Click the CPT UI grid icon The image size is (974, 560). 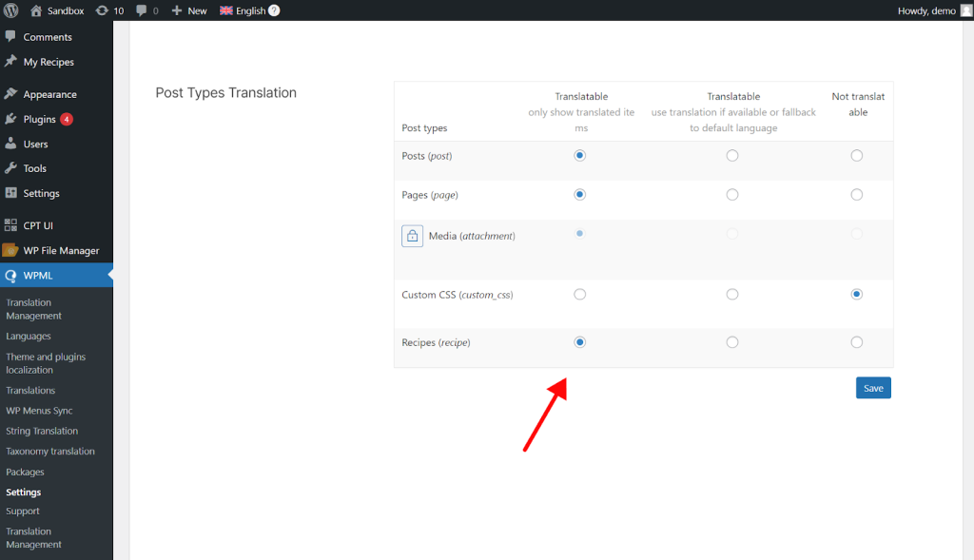coord(10,224)
